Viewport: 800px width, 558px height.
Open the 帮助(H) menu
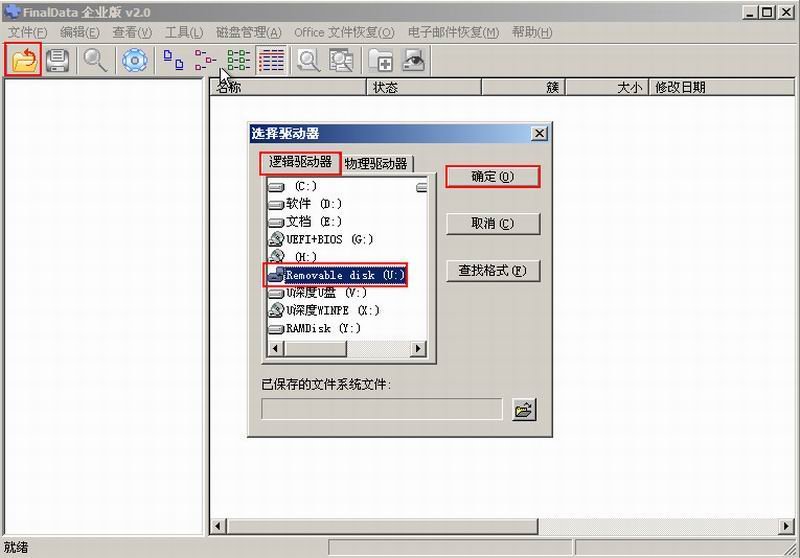pyautogui.click(x=532, y=33)
